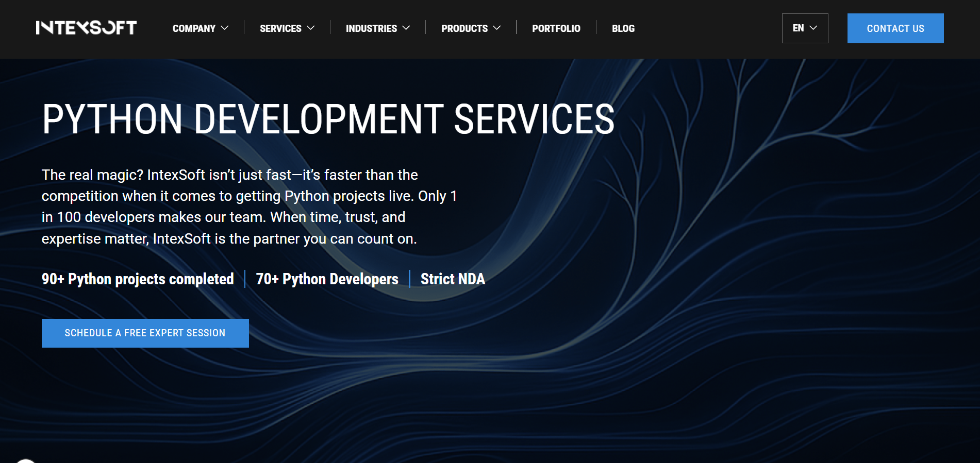Go to the Portfolio page
This screenshot has height=463, width=980.
point(556,29)
